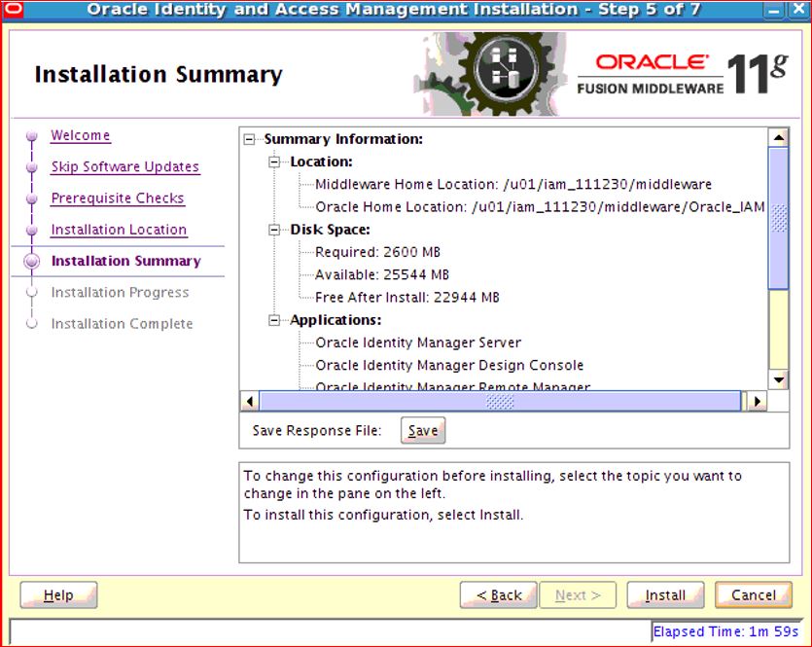The width and height of the screenshot is (812, 647).
Task: Click the Save Response File label
Action: tap(316, 431)
